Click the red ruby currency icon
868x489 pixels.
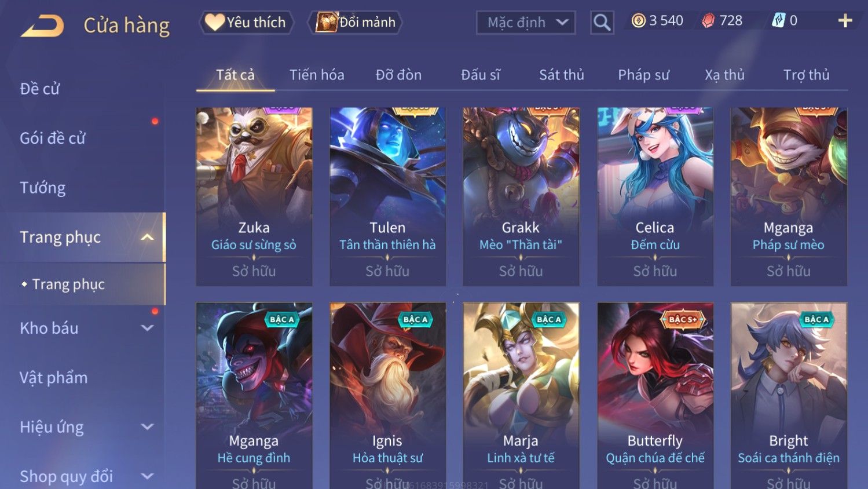[708, 21]
